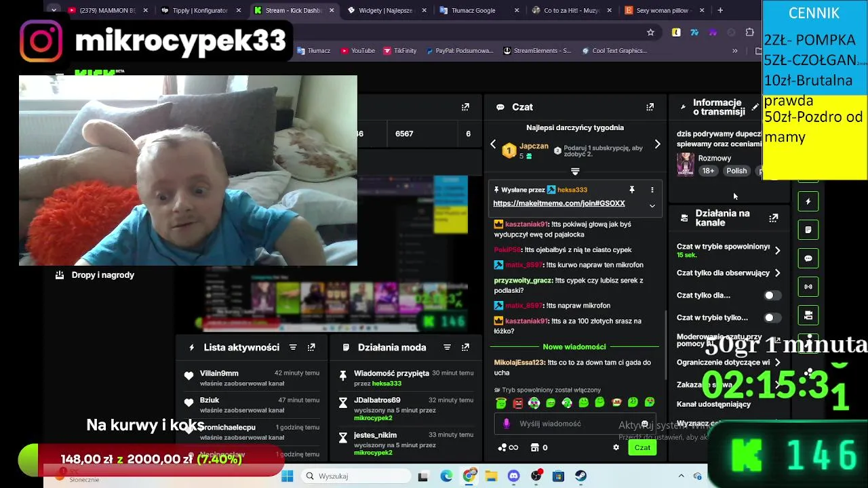Toggle 'Czat w trybie tylko...' switch
Image resolution: width=868 pixels, height=488 pixels.
[x=772, y=318]
